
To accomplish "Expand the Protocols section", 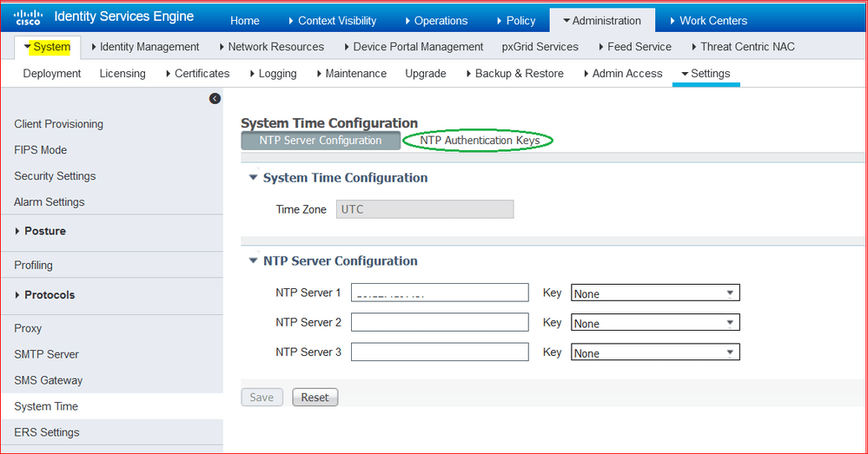I will coord(45,295).
